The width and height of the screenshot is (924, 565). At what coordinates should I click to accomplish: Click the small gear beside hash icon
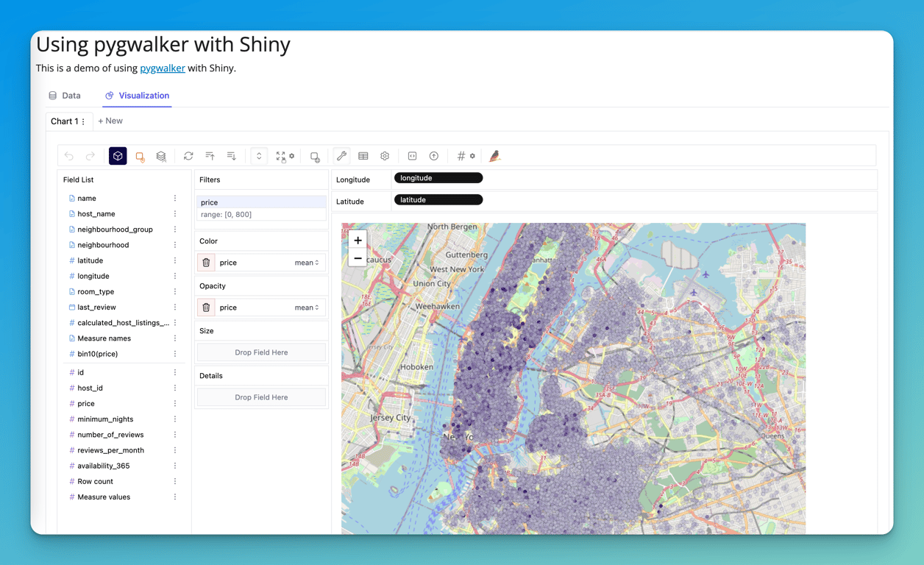pyautogui.click(x=472, y=156)
